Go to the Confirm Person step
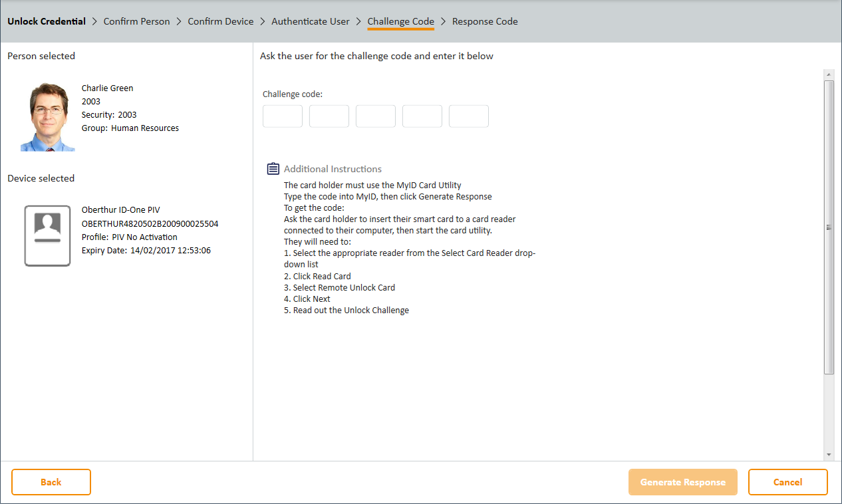The width and height of the screenshot is (842, 504). point(136,21)
